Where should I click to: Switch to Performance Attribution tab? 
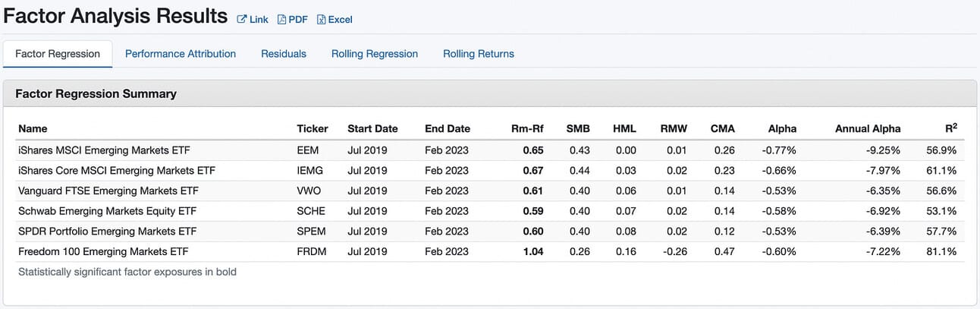[x=181, y=54]
